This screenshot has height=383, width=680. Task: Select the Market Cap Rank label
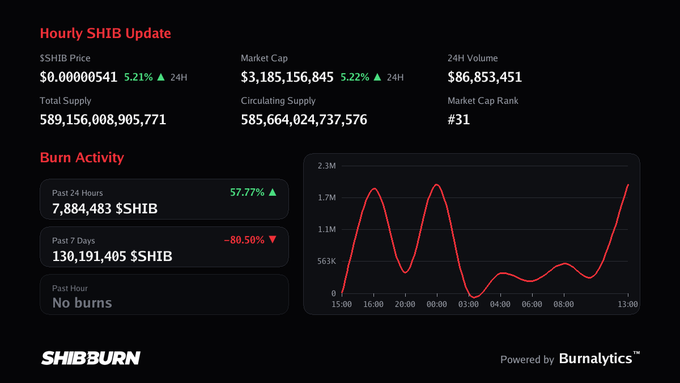point(483,101)
